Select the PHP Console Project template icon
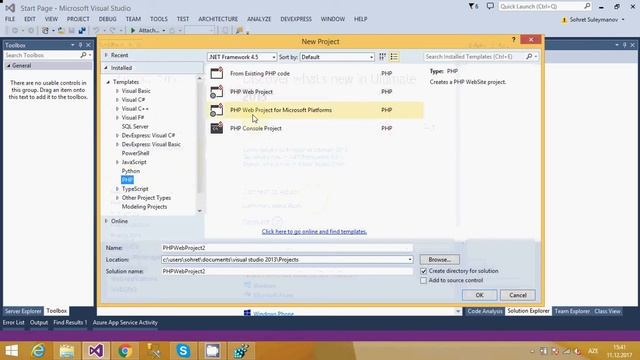The image size is (640, 360). 216,128
